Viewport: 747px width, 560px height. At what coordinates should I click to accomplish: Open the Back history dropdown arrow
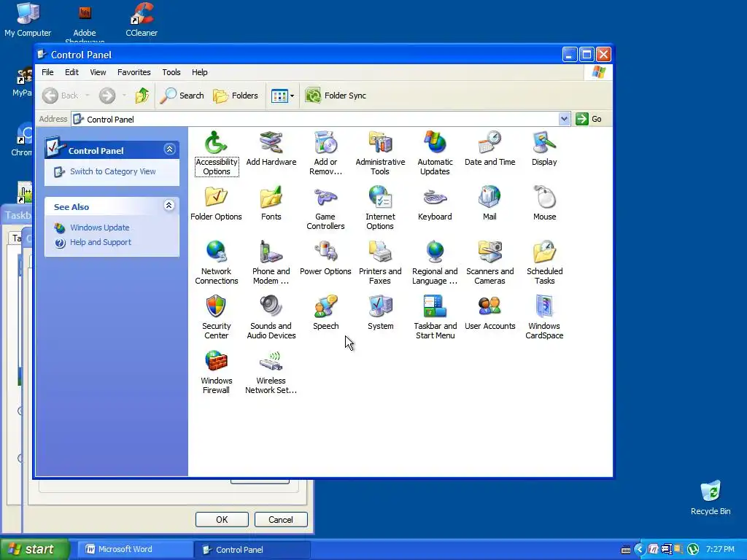(88, 96)
